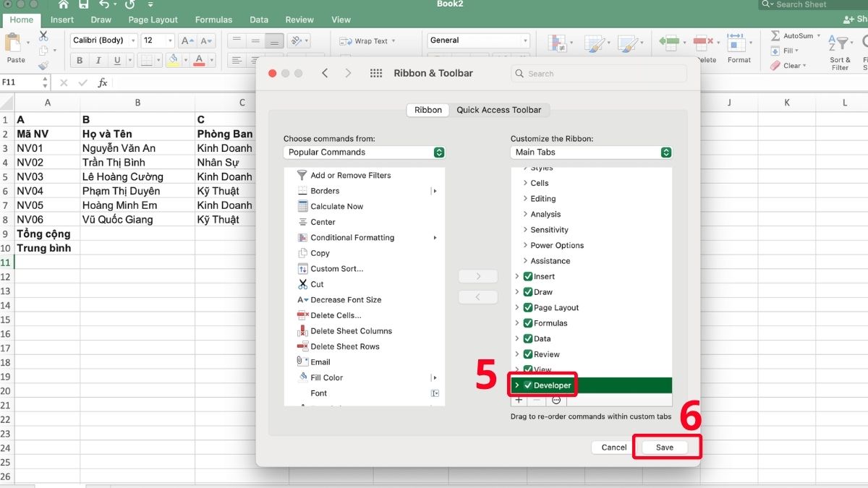Viewport: 868px width, 488px height.
Task: Open the Formulas ribbon tab
Action: click(x=213, y=20)
